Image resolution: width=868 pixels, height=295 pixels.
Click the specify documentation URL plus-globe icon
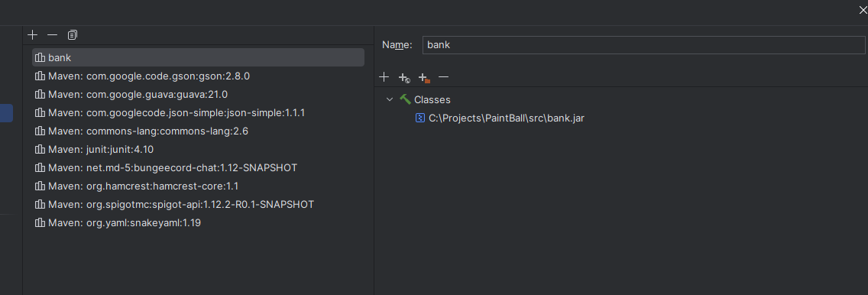[x=404, y=78]
